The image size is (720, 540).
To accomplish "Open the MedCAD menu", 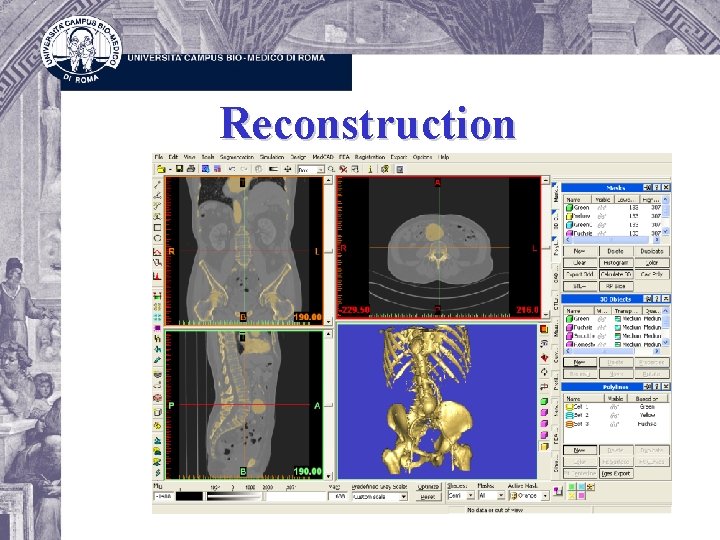I will tap(323, 157).
